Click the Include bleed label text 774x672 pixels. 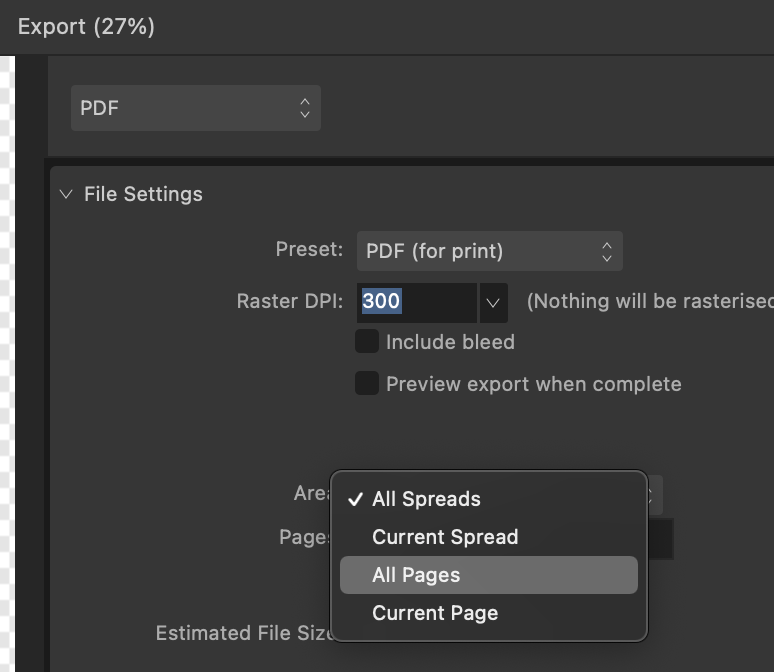click(450, 342)
